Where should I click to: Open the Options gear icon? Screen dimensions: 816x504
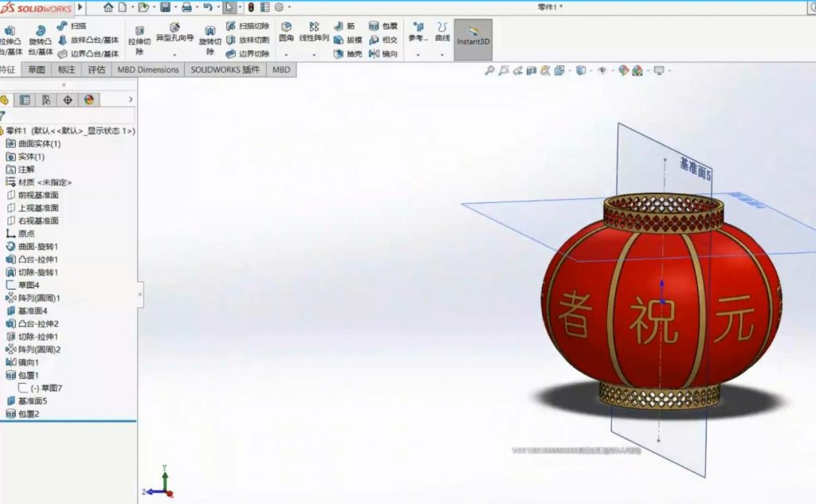coord(279,7)
